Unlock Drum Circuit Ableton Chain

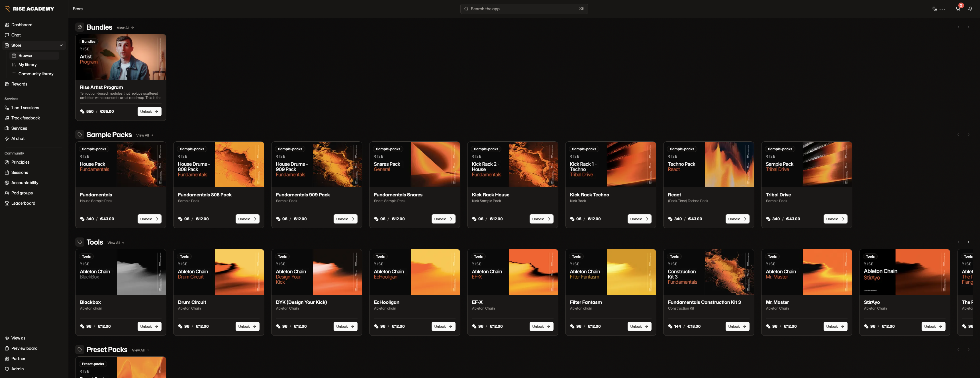click(x=247, y=327)
